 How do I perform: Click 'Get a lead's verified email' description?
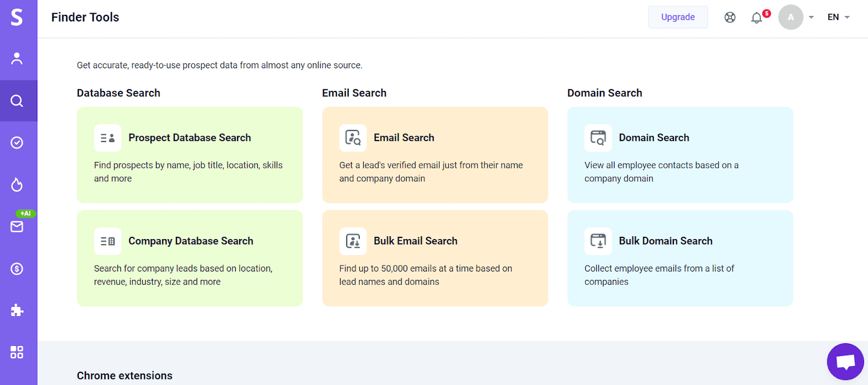(431, 172)
